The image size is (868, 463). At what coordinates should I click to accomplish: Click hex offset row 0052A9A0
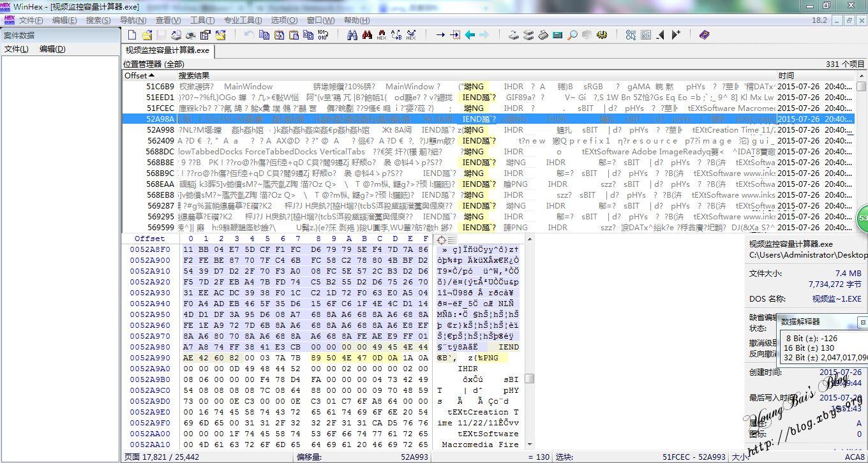click(x=151, y=369)
